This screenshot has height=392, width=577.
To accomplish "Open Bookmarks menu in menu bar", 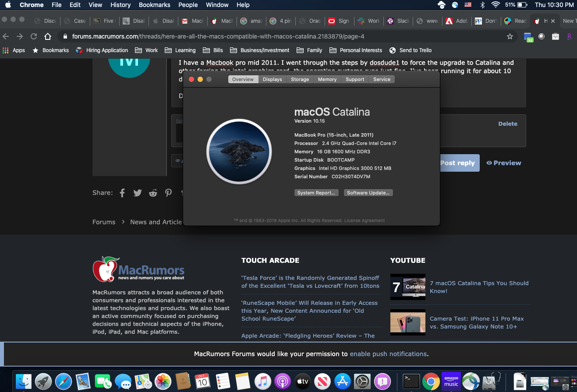I will click(x=154, y=5).
